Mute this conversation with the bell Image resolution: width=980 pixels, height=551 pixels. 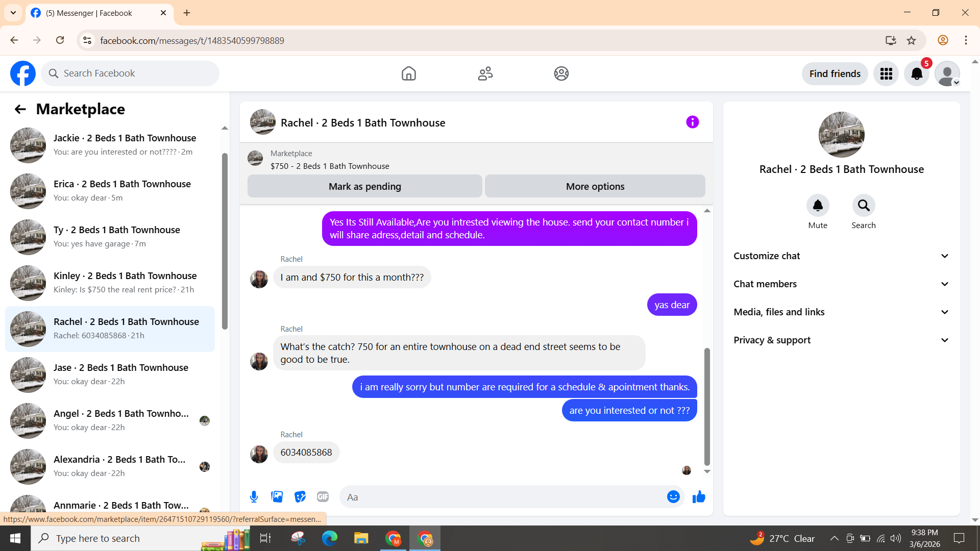pos(818,206)
